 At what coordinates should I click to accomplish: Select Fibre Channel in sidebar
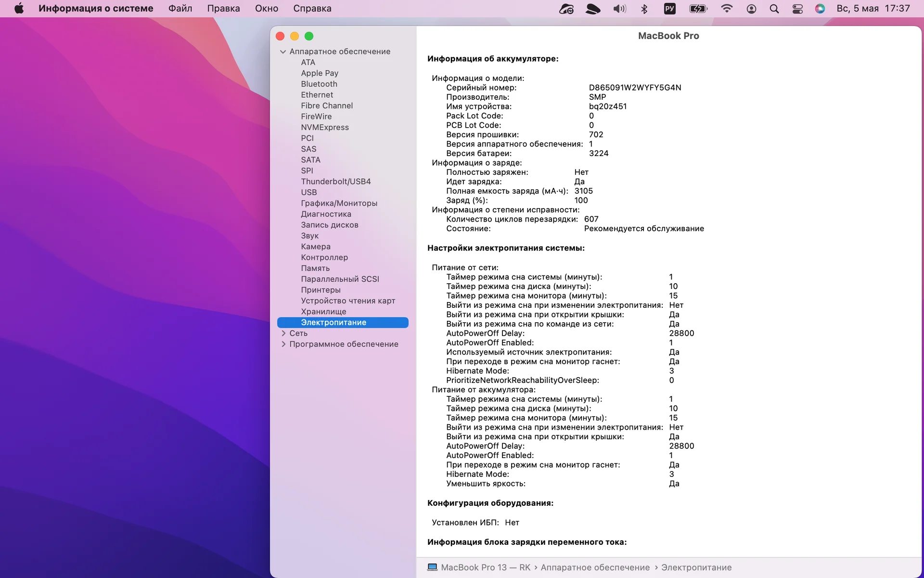(327, 105)
